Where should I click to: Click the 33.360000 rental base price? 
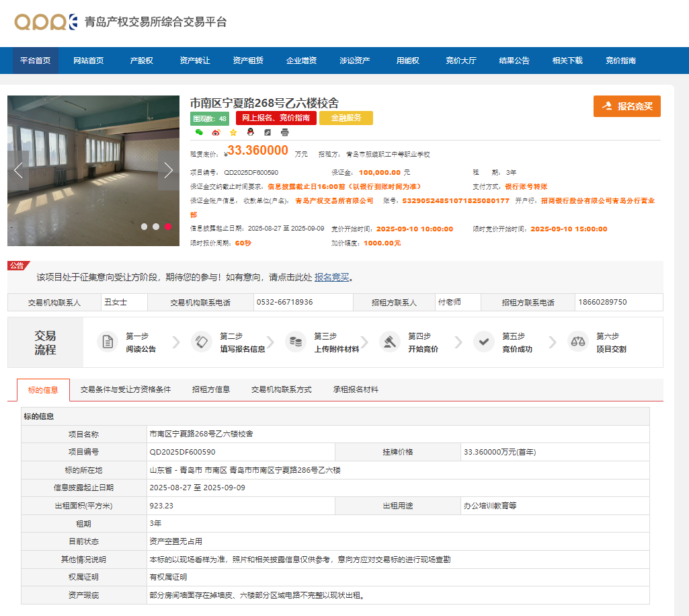tap(257, 151)
